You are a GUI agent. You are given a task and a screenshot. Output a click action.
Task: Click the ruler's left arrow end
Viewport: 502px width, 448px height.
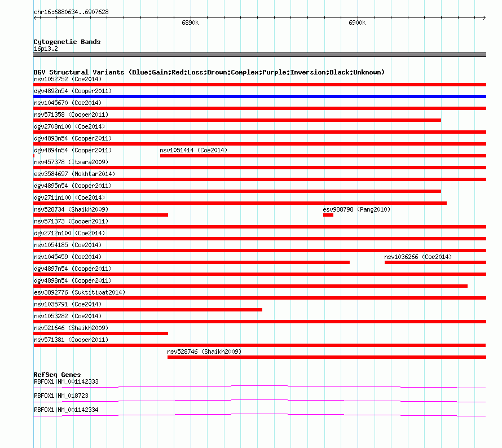(36, 17)
